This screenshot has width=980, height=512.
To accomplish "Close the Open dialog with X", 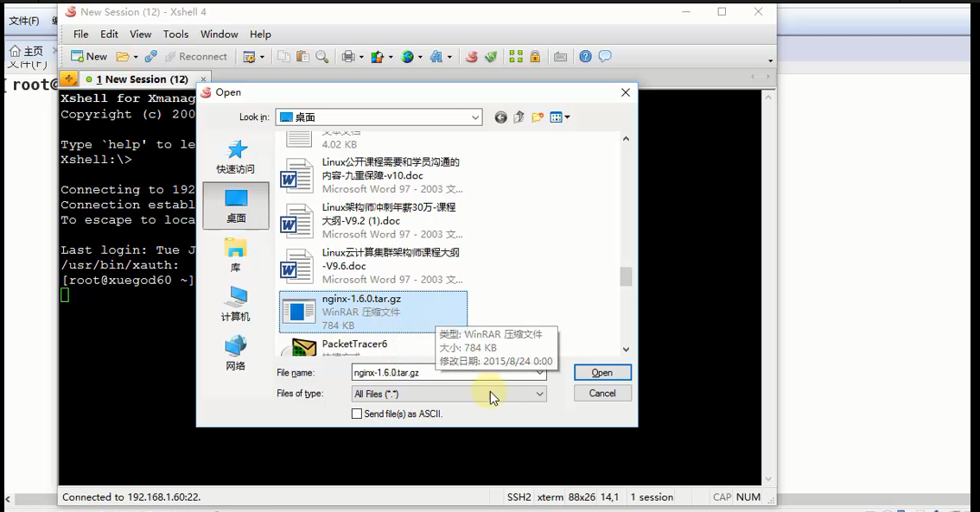I will coord(625,92).
